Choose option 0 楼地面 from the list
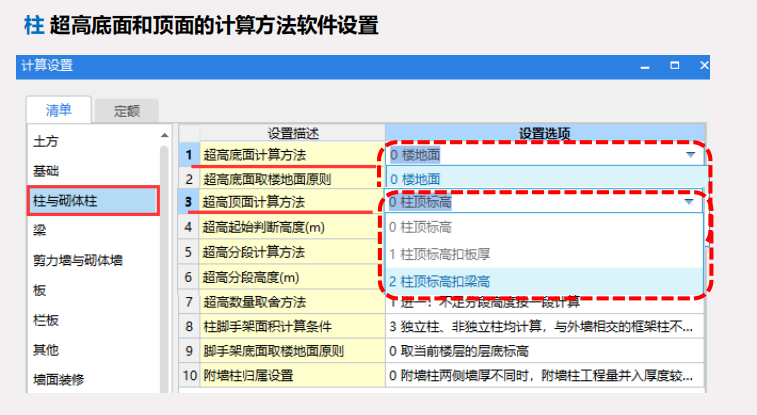Viewport: 757px width, 415px height. pyautogui.click(x=414, y=179)
